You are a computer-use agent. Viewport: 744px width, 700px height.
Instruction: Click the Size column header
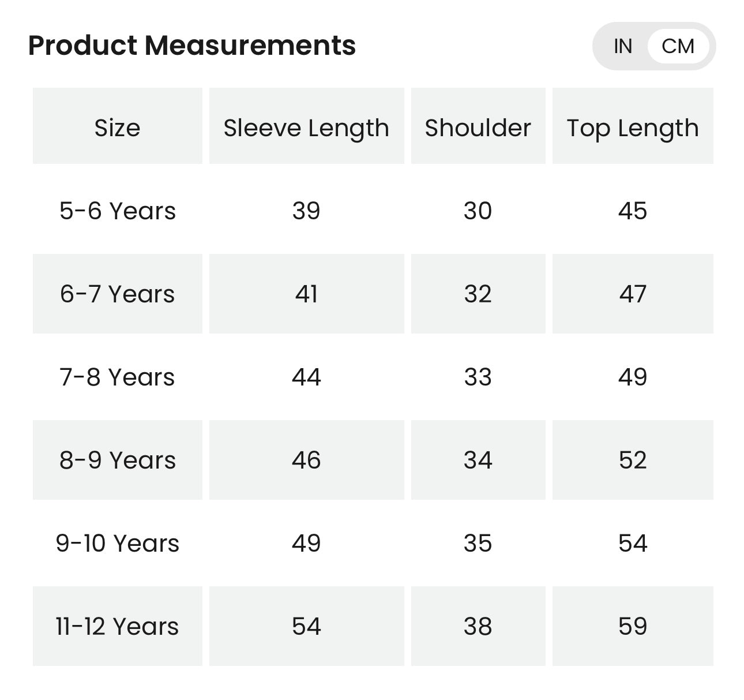point(118,128)
